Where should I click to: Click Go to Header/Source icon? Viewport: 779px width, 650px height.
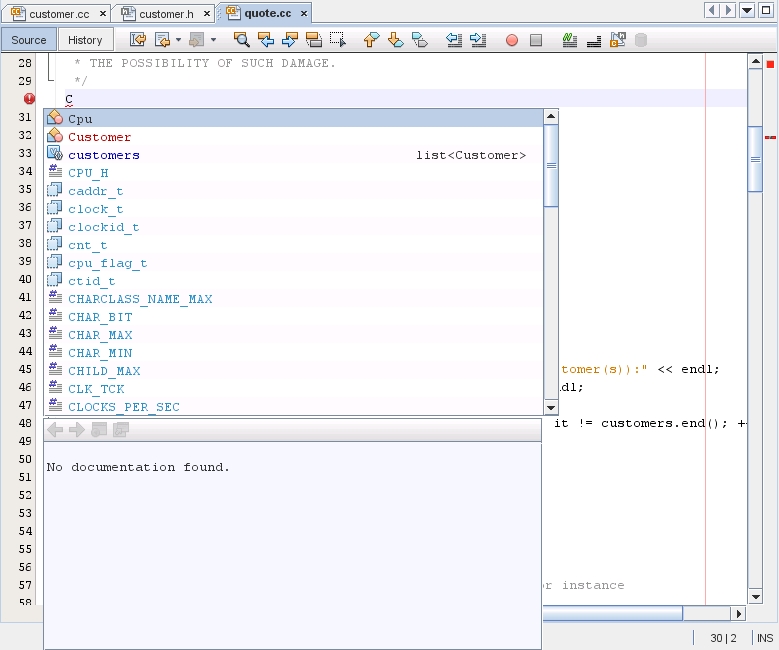coord(618,40)
